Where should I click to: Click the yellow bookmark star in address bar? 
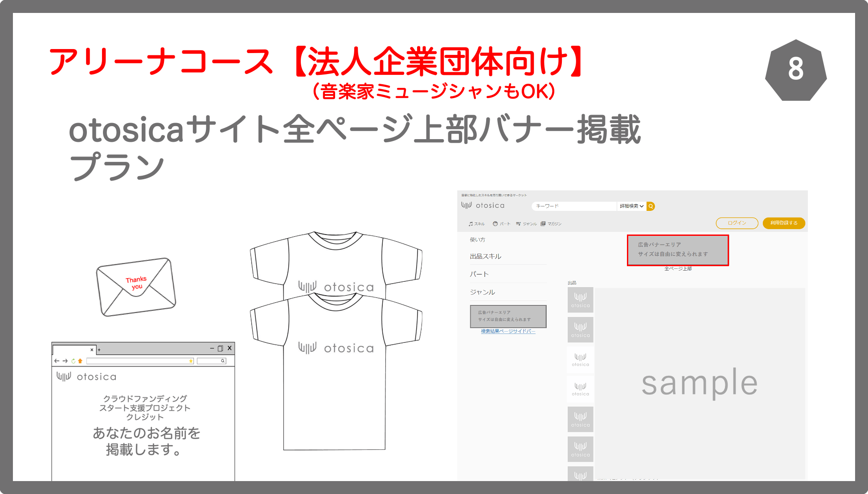pos(191,361)
